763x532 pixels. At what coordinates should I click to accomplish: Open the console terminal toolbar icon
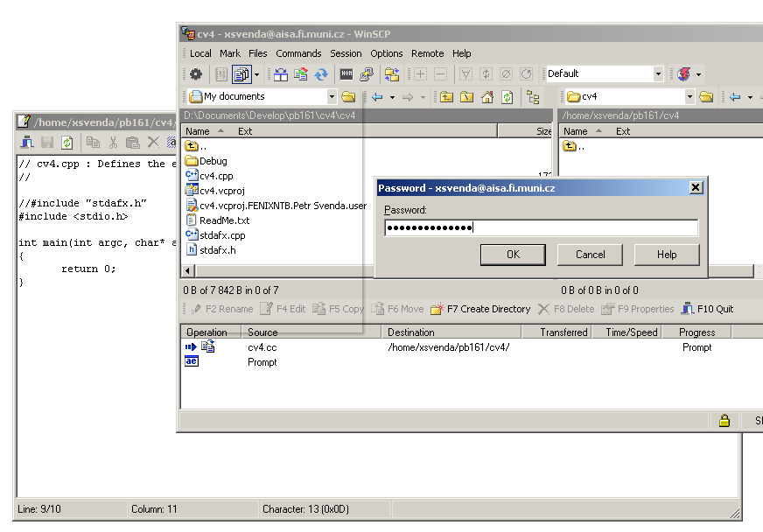point(346,74)
